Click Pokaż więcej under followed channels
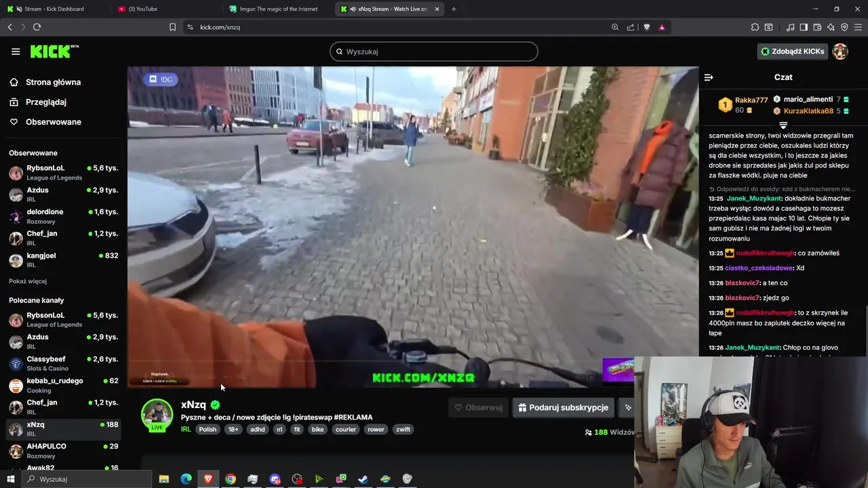 tap(28, 281)
